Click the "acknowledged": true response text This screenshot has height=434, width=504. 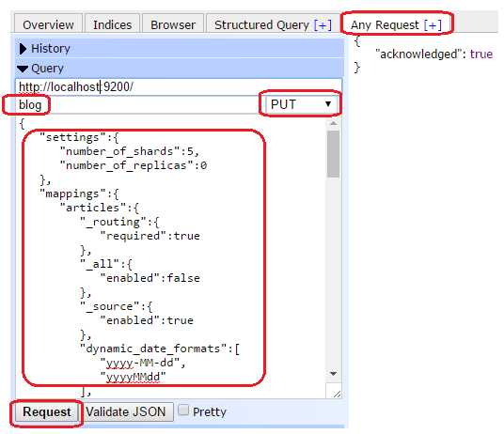pyautogui.click(x=433, y=54)
